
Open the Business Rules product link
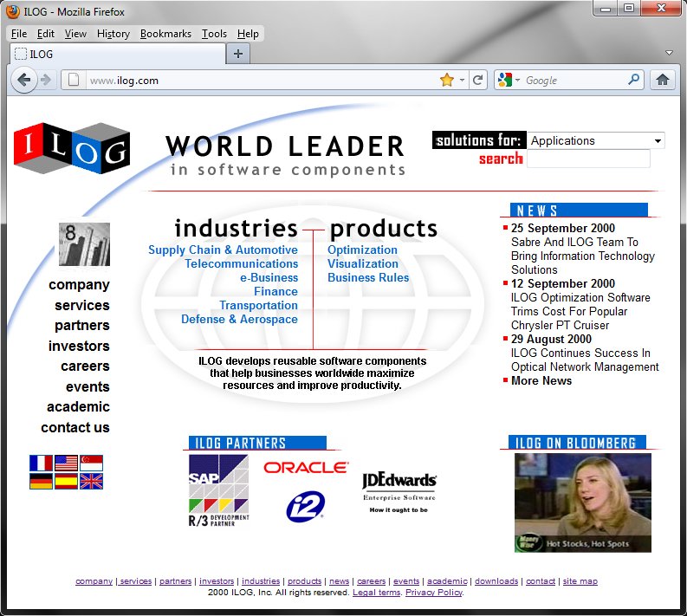pos(368,278)
